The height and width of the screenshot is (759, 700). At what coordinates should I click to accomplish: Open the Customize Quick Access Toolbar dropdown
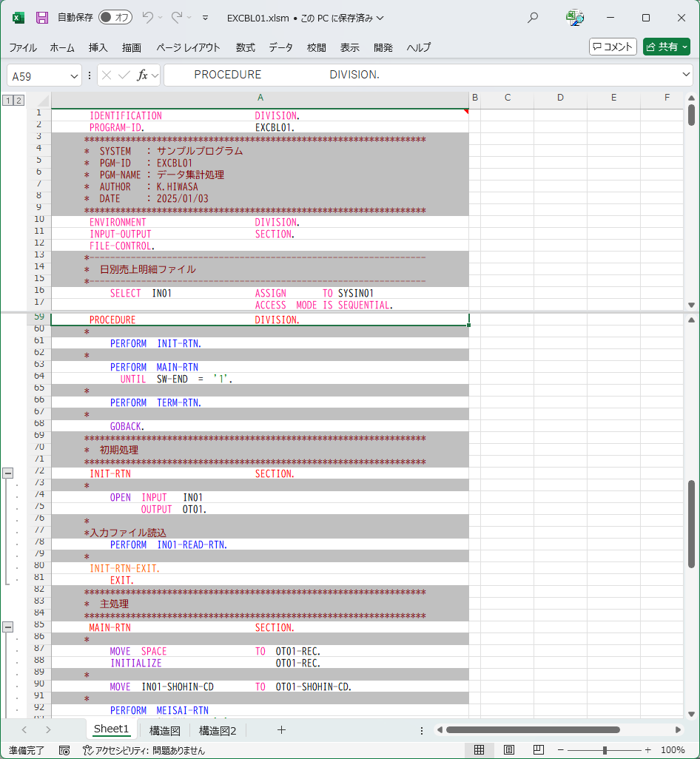(x=205, y=18)
